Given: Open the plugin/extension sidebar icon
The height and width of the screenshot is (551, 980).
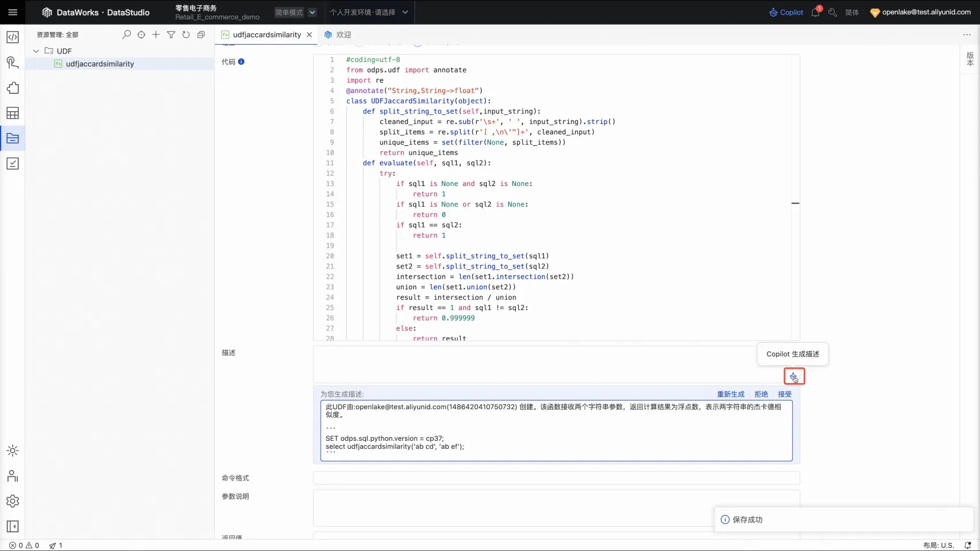Looking at the screenshot, I should [13, 88].
